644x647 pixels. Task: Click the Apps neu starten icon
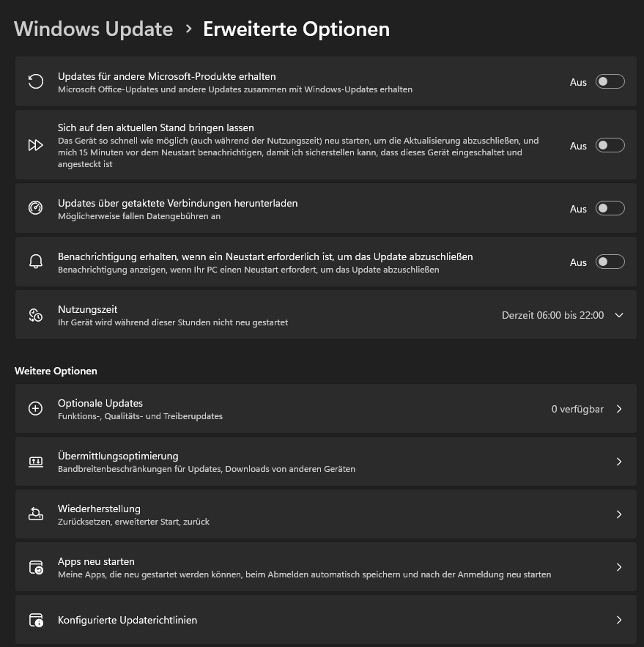click(36, 567)
